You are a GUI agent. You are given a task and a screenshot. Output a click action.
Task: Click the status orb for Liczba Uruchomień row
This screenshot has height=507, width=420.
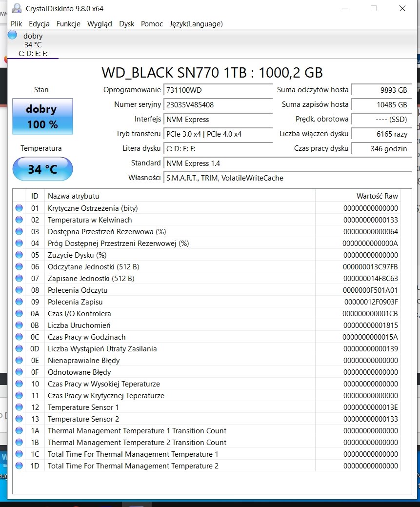pos(19,325)
